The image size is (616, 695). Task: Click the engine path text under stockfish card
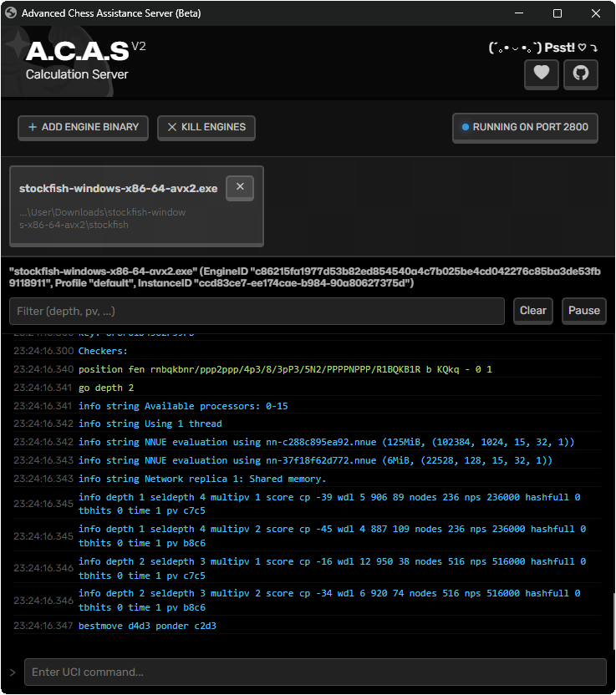(x=103, y=219)
